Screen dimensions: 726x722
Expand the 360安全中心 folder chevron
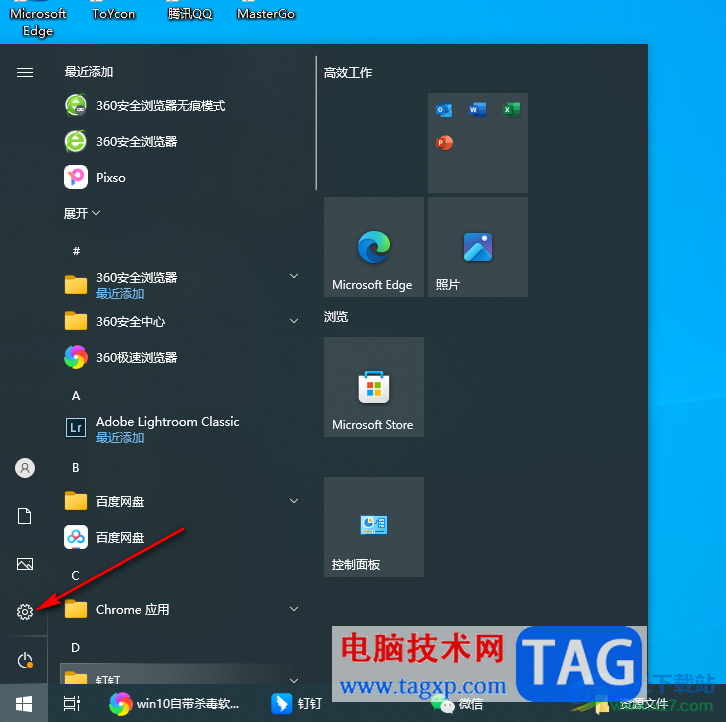coord(294,321)
